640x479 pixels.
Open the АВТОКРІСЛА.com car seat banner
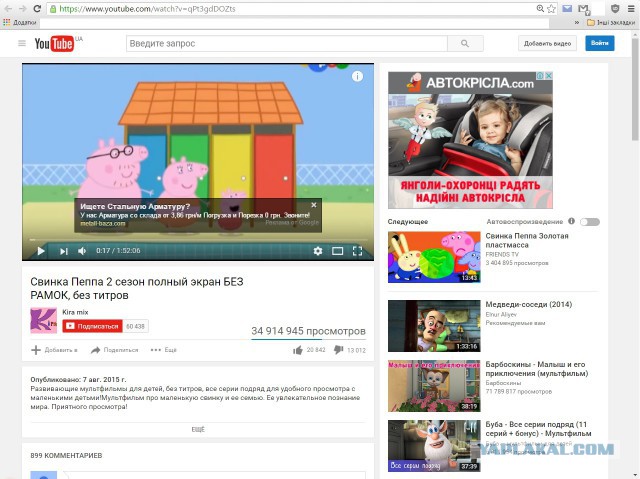click(x=470, y=140)
